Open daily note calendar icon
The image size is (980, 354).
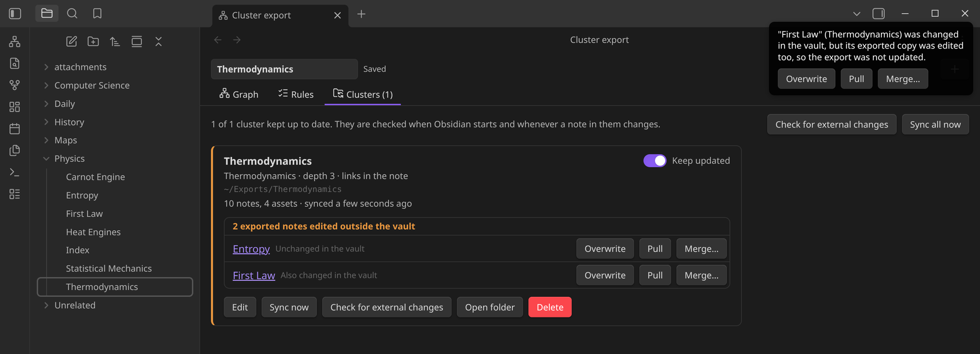[15, 129]
